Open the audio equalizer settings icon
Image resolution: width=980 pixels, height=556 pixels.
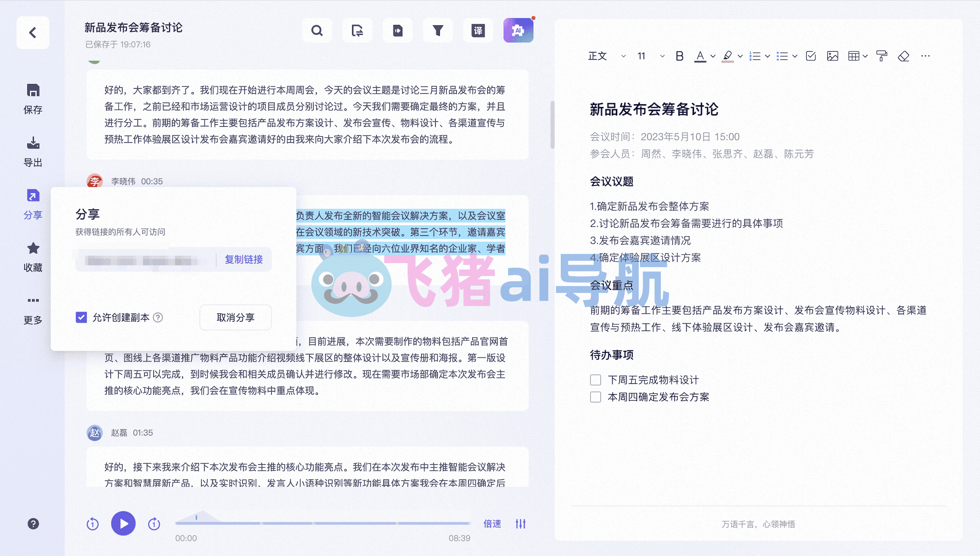[x=521, y=523]
